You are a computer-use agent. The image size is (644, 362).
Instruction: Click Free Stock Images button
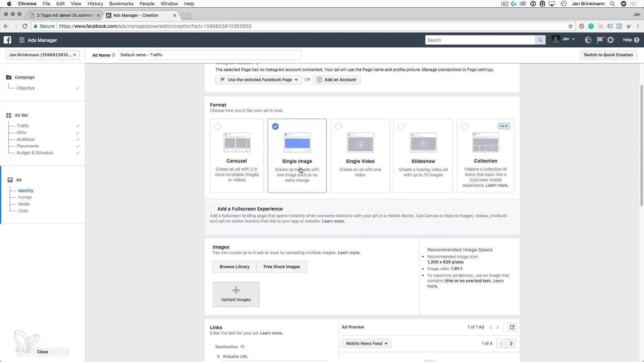click(282, 267)
